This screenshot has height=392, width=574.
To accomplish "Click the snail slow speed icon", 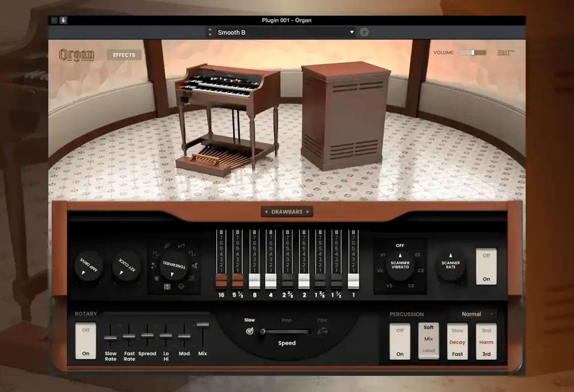I will 249,331.
